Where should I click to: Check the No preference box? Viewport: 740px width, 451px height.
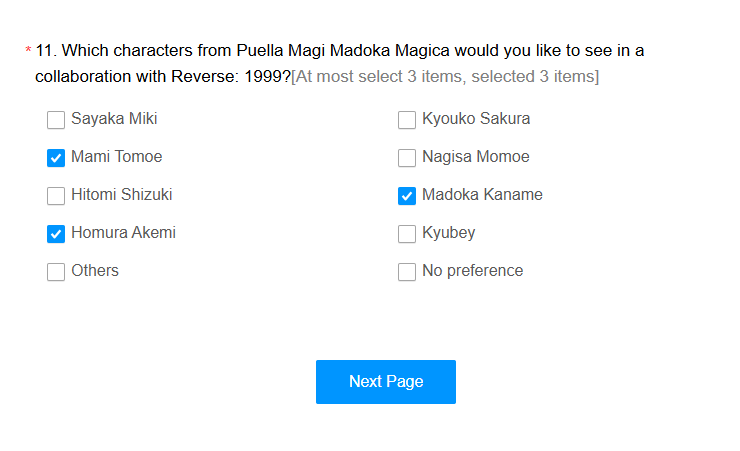(x=407, y=272)
